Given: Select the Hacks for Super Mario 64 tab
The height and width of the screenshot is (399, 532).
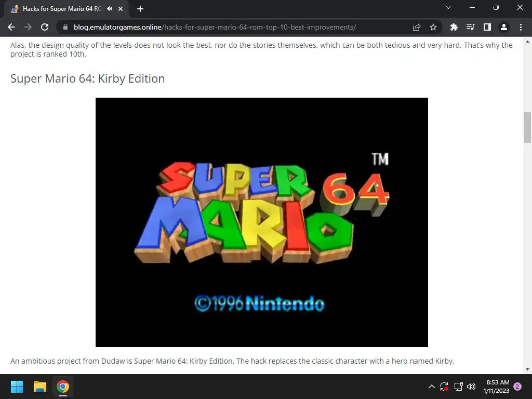Looking at the screenshot, I should [x=62, y=9].
